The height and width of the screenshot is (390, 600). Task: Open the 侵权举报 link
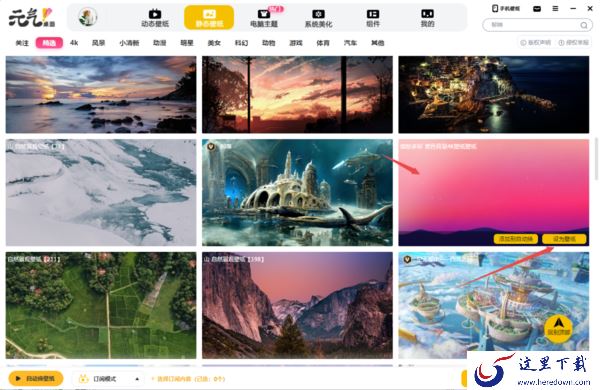(x=574, y=43)
